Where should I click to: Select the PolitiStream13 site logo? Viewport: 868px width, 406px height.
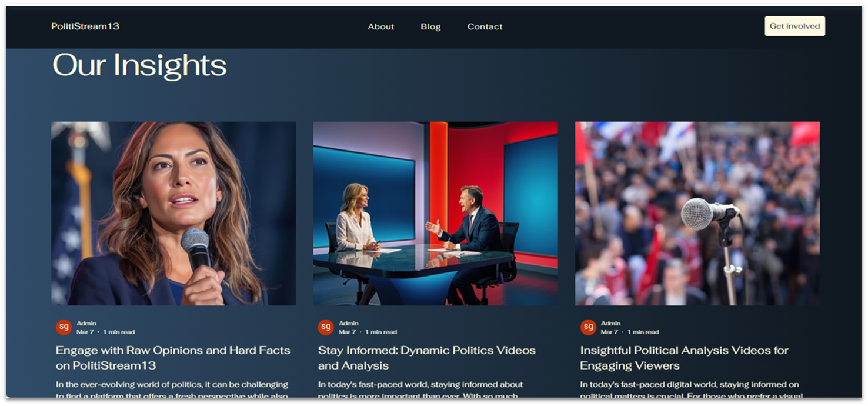pos(86,26)
